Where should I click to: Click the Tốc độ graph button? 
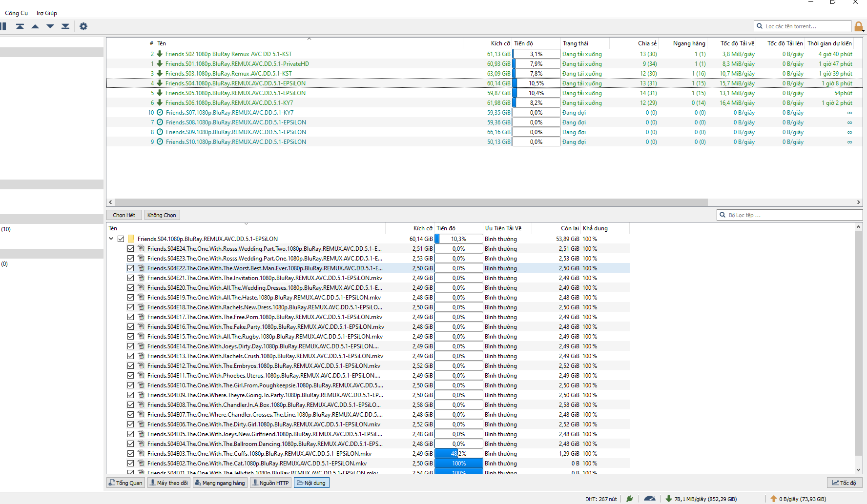844,483
